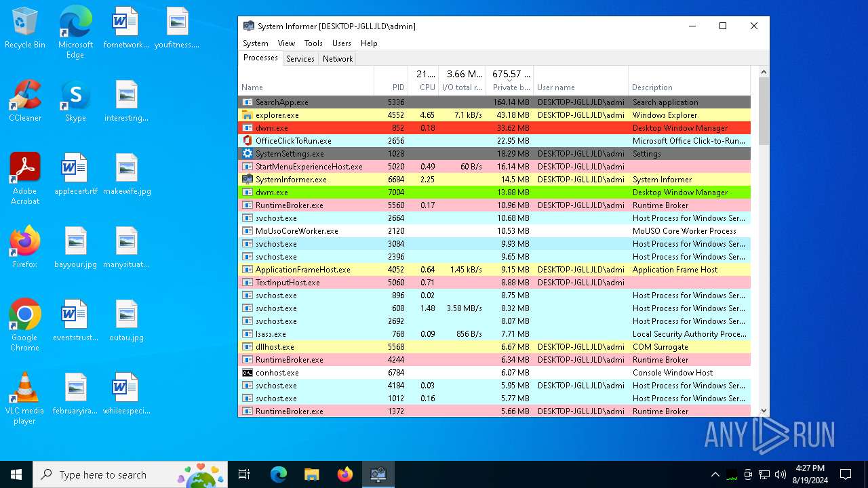Sort by Private bytes column header
Viewport: 868px width, 488px height.
click(510, 81)
